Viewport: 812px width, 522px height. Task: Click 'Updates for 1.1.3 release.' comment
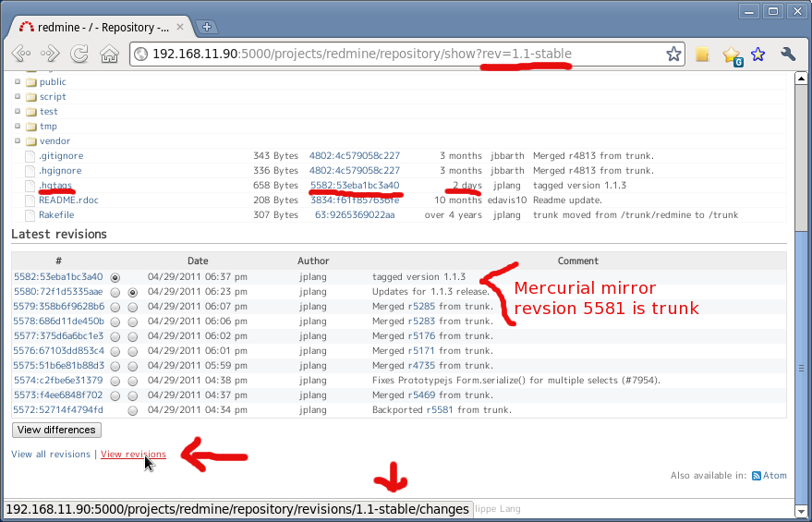click(x=430, y=292)
